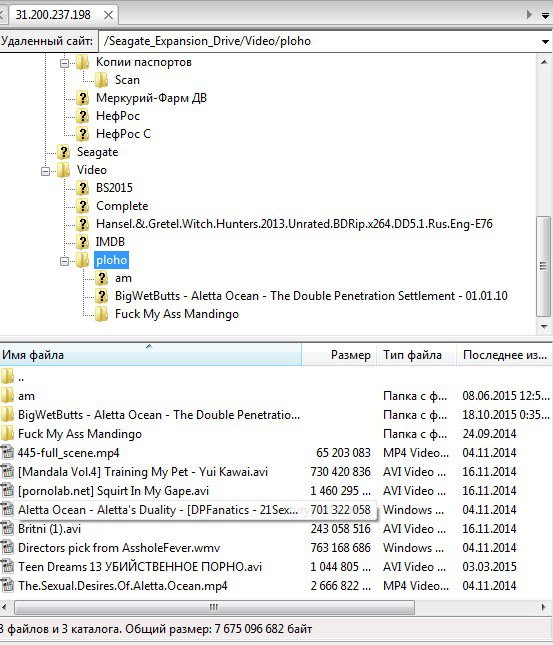Click video file icon of Britni (1).avi
Screen dimensions: 553x645
coord(7,529)
